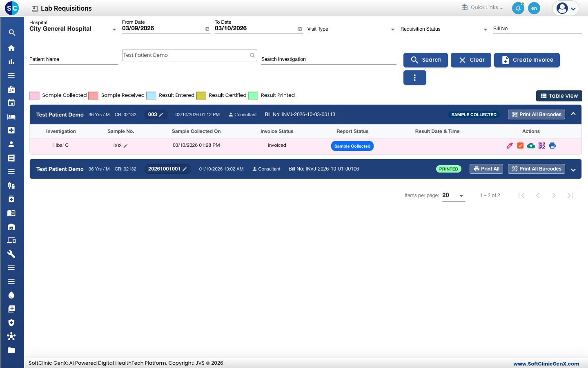Open the hospital bed sidebar icon
The image size is (588, 368).
[11, 117]
